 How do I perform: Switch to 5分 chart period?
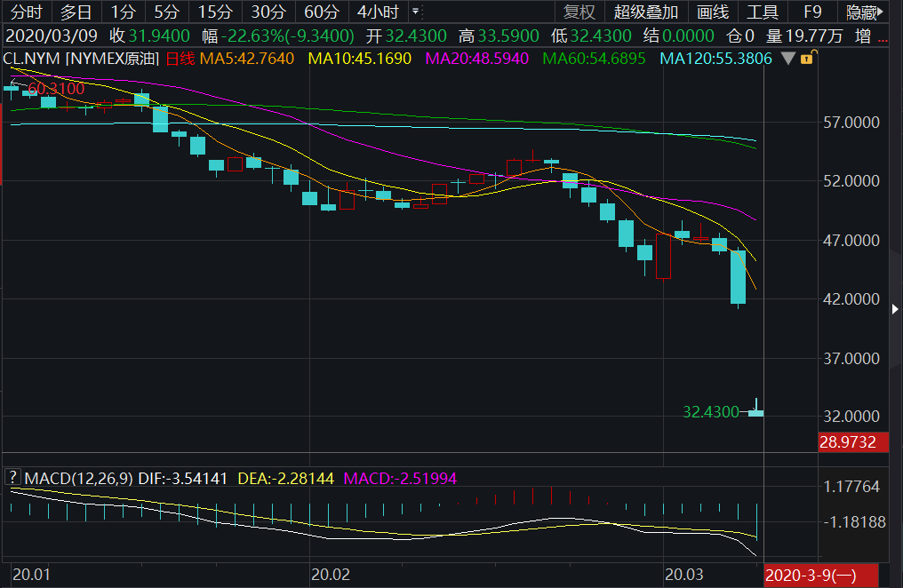click(165, 12)
